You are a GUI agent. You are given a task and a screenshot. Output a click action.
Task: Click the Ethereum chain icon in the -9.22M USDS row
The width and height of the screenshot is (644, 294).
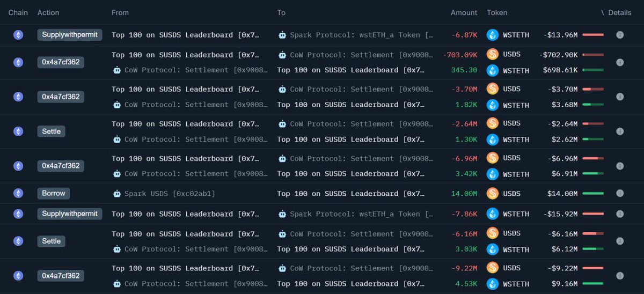click(x=18, y=276)
